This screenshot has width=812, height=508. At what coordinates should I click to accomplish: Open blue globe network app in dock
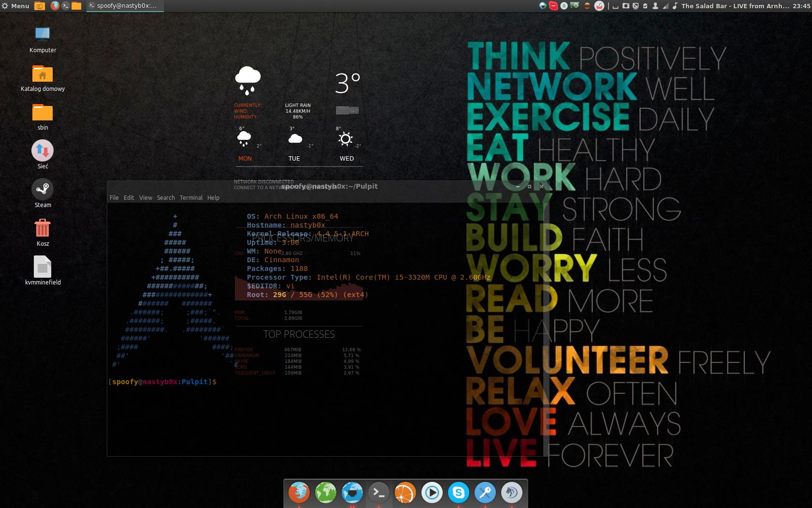(352, 493)
